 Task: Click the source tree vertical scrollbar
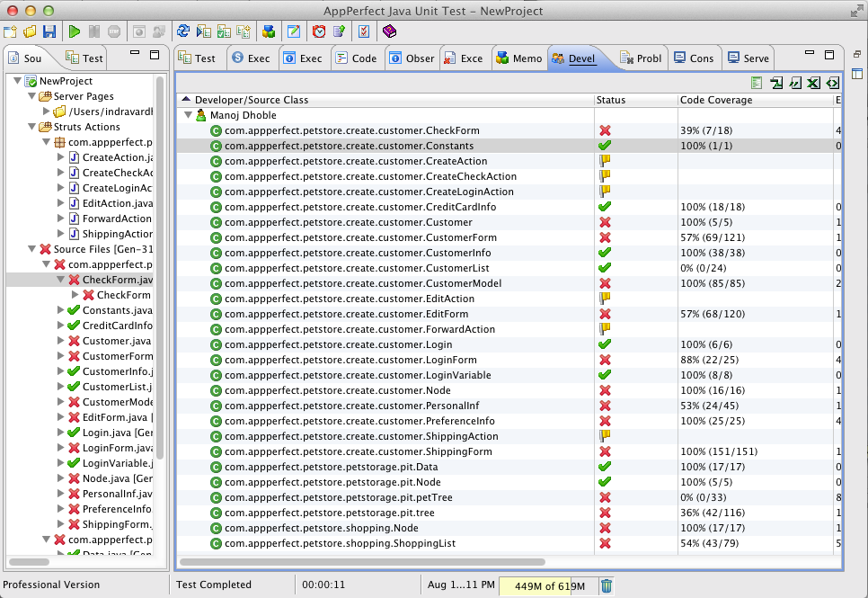(x=159, y=268)
